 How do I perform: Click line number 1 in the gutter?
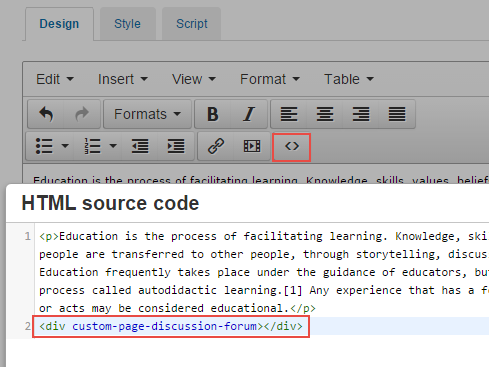click(28, 236)
